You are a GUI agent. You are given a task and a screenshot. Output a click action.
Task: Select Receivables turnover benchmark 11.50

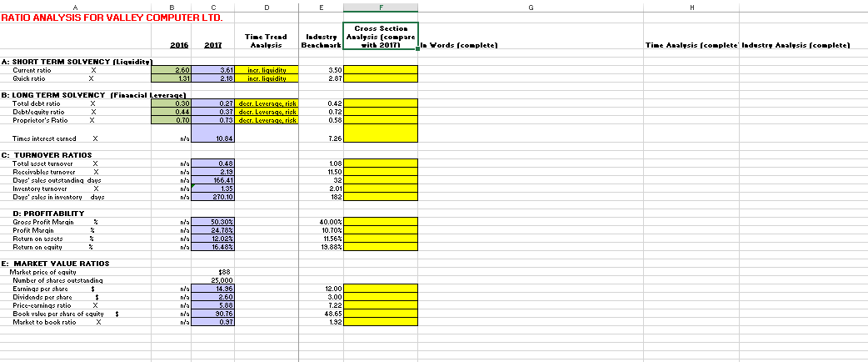pyautogui.click(x=321, y=172)
